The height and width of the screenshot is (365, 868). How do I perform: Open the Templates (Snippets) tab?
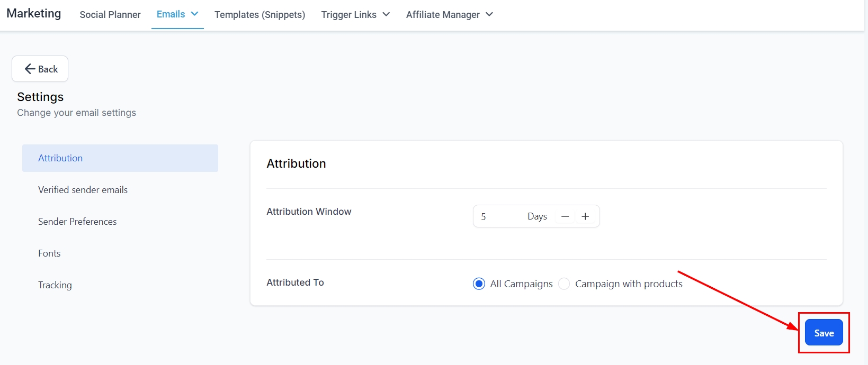259,15
